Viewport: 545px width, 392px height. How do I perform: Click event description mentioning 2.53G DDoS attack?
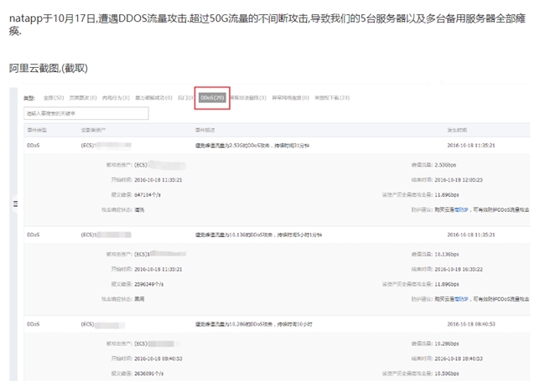[x=252, y=146]
